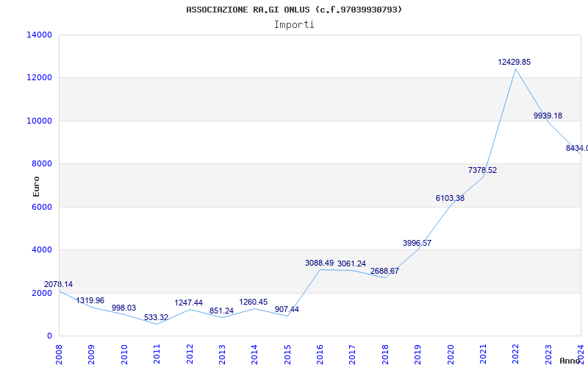Click the 998.03 data label

pyautogui.click(x=123, y=308)
